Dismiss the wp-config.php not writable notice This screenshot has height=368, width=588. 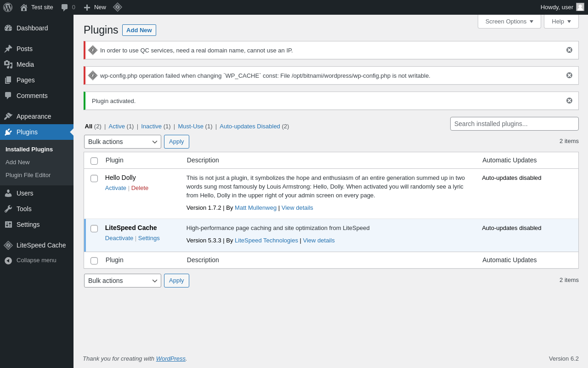pyautogui.click(x=569, y=75)
